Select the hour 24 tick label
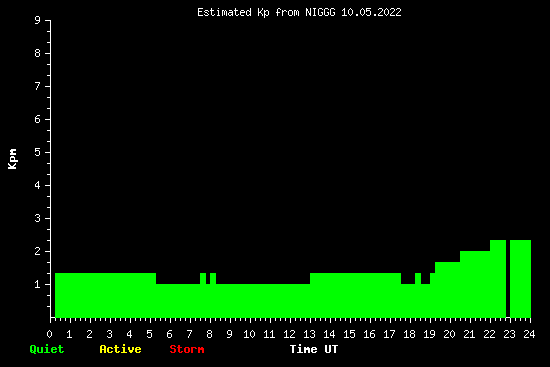The image size is (550, 367). pos(529,334)
